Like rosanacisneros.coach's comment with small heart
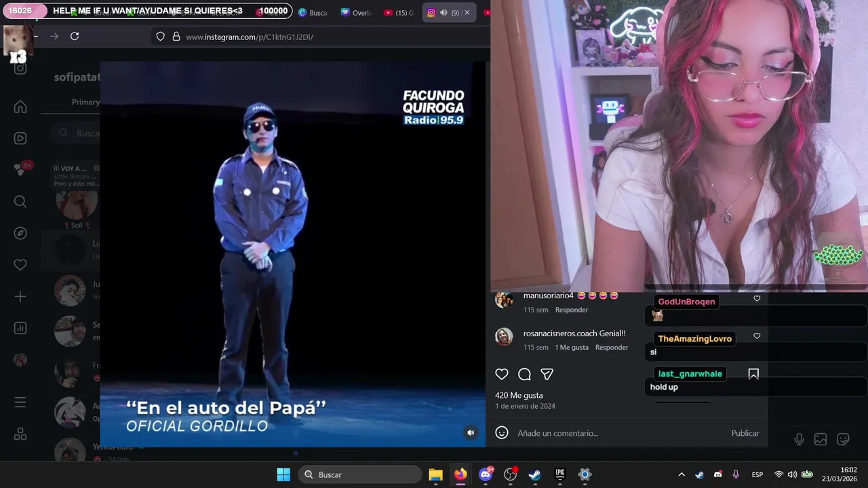 click(x=757, y=336)
